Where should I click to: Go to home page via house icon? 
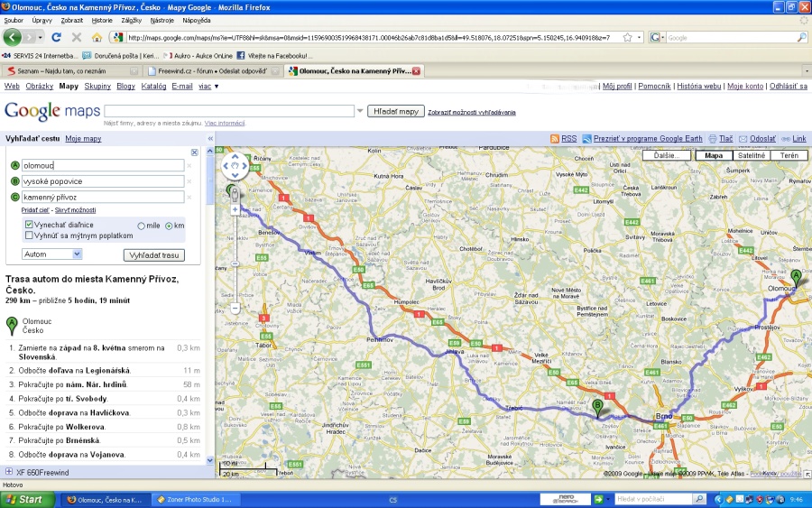coord(97,37)
